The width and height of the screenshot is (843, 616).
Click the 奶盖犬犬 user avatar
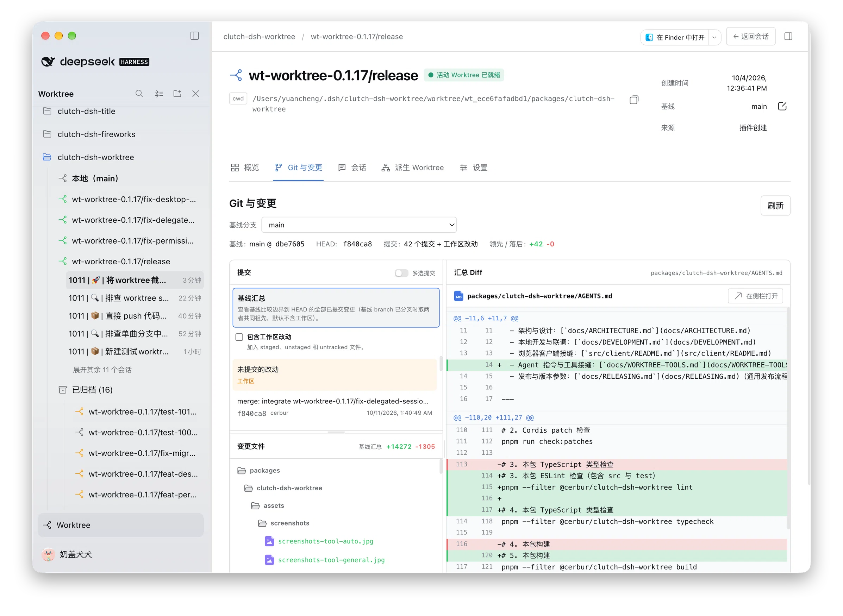pyautogui.click(x=48, y=554)
